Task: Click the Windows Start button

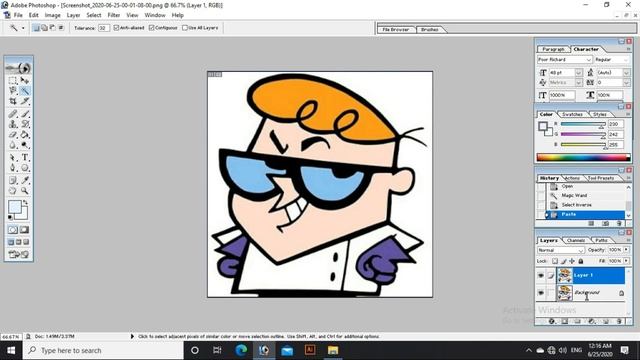Action: pos(11,351)
